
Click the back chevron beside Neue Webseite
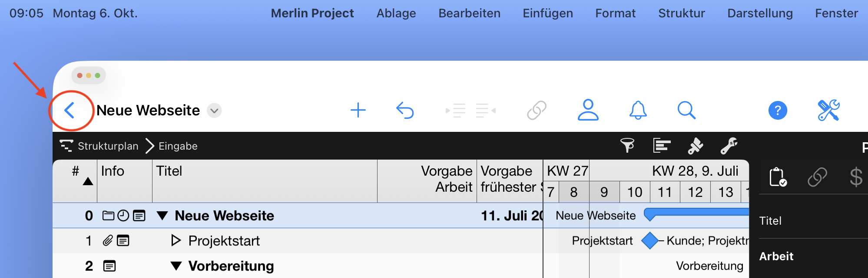70,111
